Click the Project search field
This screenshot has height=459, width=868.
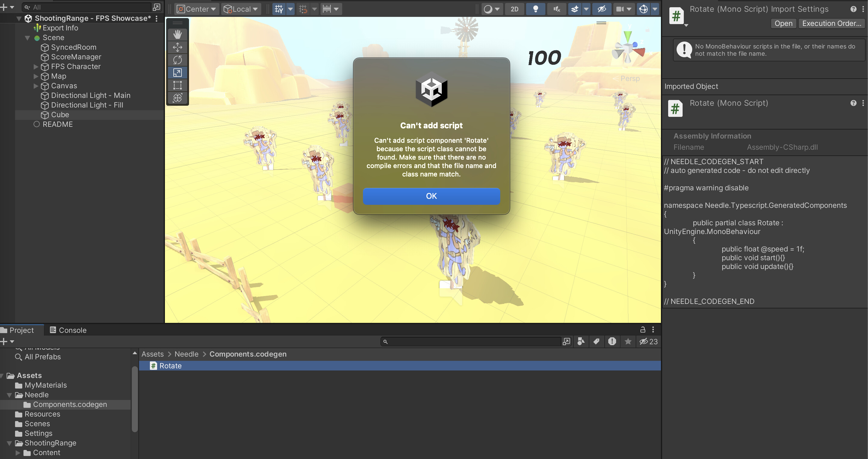coord(472,342)
